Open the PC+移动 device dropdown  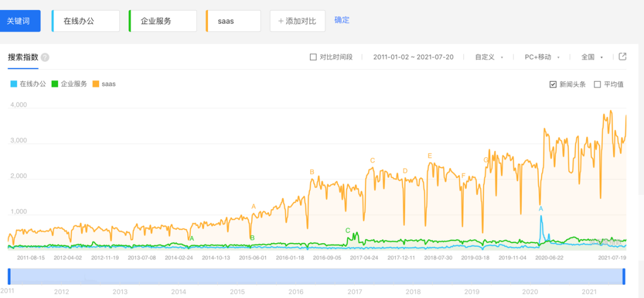[x=541, y=57]
